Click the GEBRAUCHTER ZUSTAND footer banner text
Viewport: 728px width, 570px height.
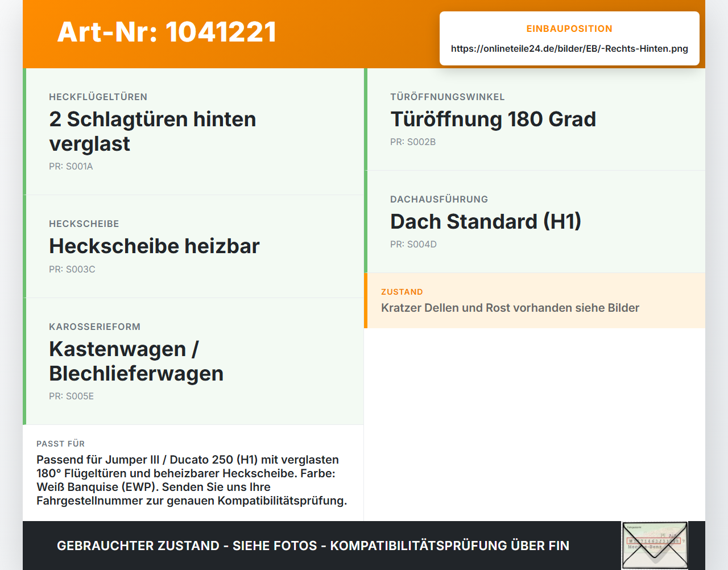[313, 546]
